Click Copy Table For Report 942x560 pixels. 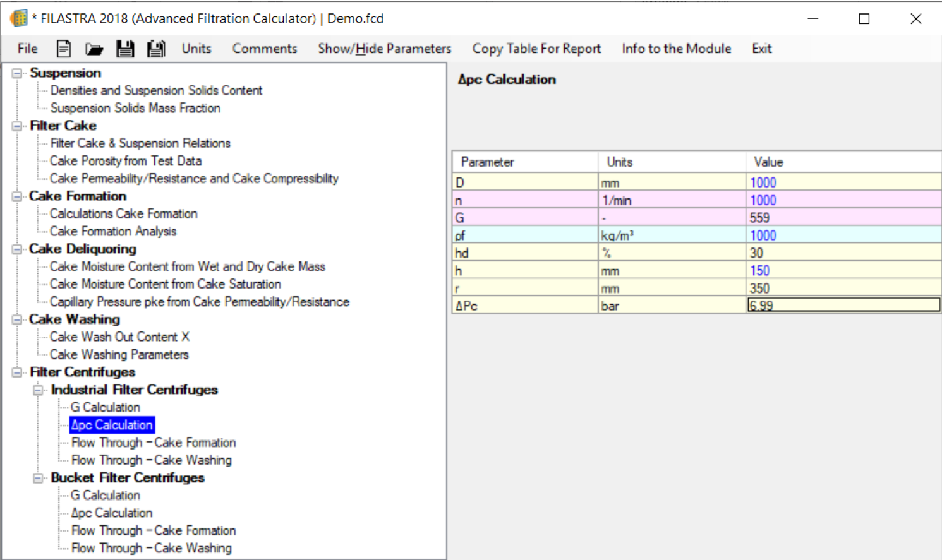(536, 49)
